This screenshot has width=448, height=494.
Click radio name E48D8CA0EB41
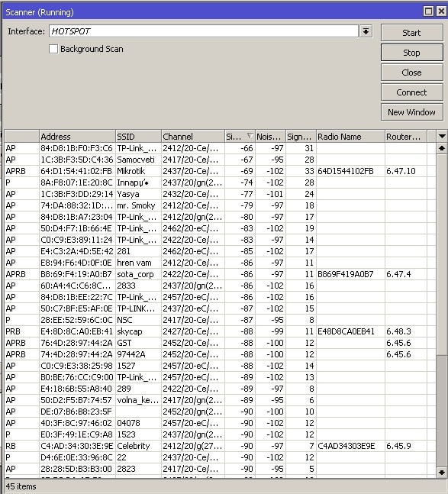346,331
